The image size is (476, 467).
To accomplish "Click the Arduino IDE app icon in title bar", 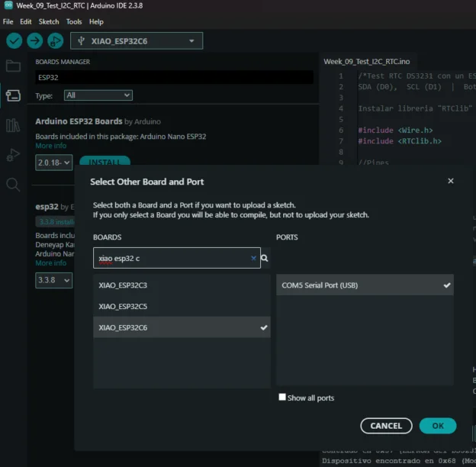I will 8,5.
